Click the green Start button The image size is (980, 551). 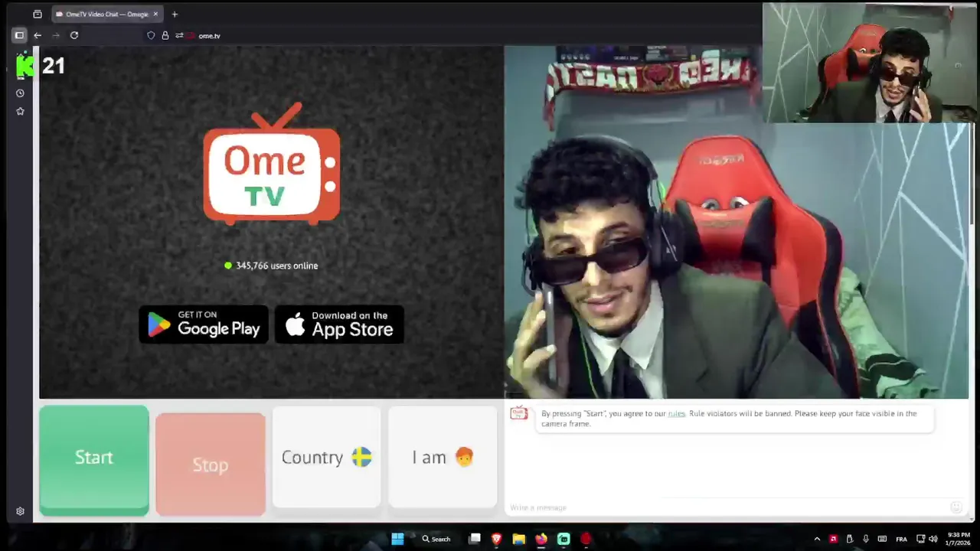coord(94,459)
